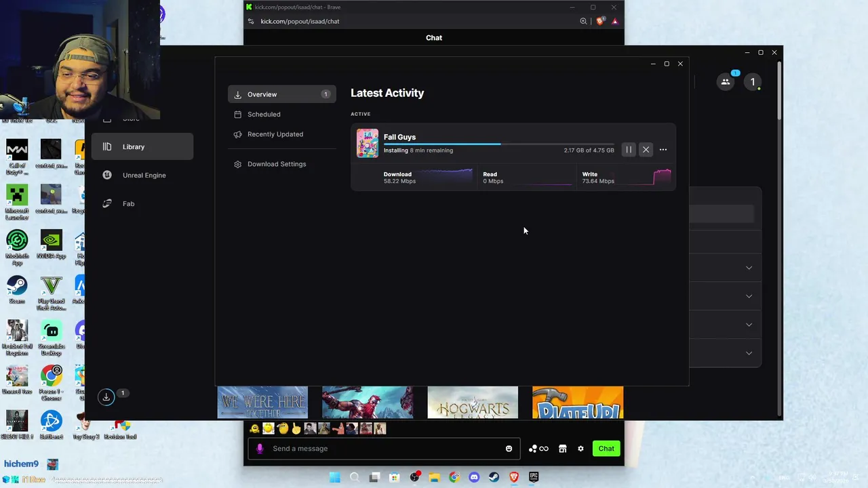Select Minecraft Launcher desktop icon
Viewport: 868px width, 488px height.
(x=17, y=202)
